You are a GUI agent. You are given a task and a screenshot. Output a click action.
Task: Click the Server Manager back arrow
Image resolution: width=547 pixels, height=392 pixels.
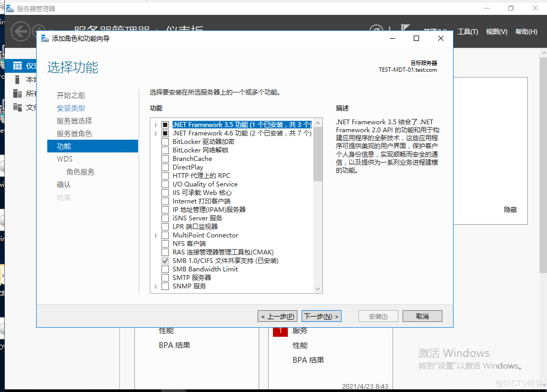(x=21, y=31)
